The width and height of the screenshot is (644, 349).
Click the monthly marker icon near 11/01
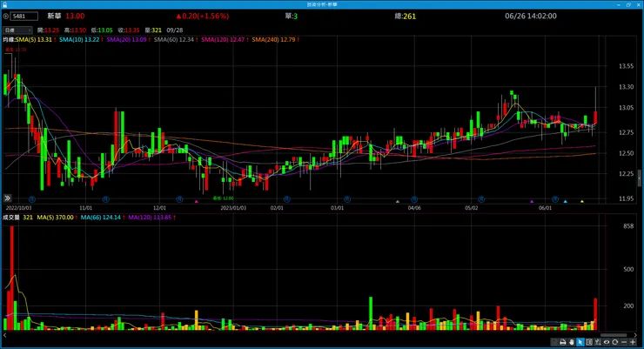tap(105, 199)
